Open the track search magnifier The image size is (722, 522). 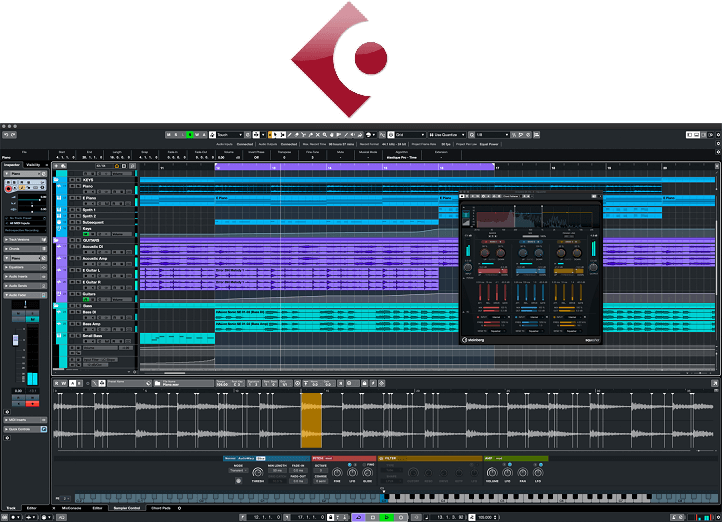pos(132,166)
